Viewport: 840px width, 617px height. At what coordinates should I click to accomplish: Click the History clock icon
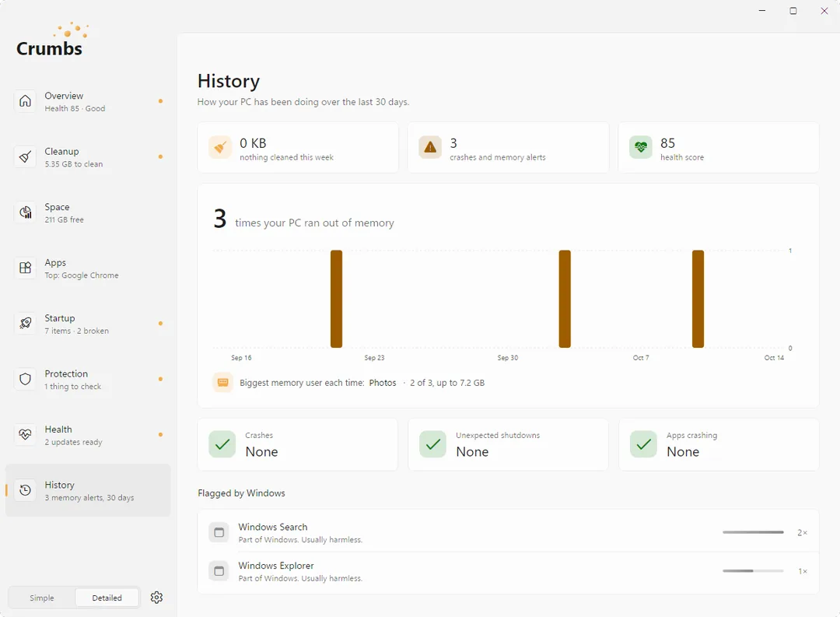(25, 490)
